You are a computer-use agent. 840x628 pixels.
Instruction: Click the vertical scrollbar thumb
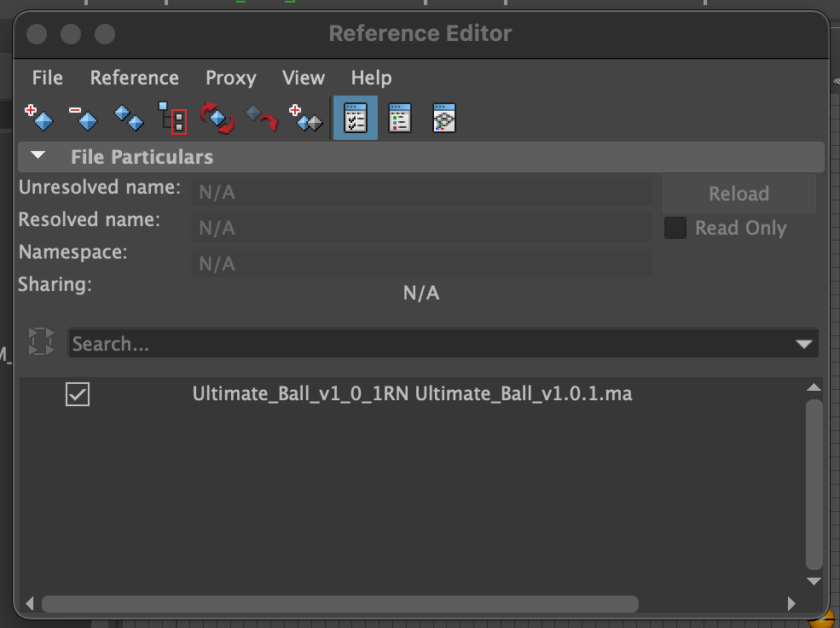point(814,485)
